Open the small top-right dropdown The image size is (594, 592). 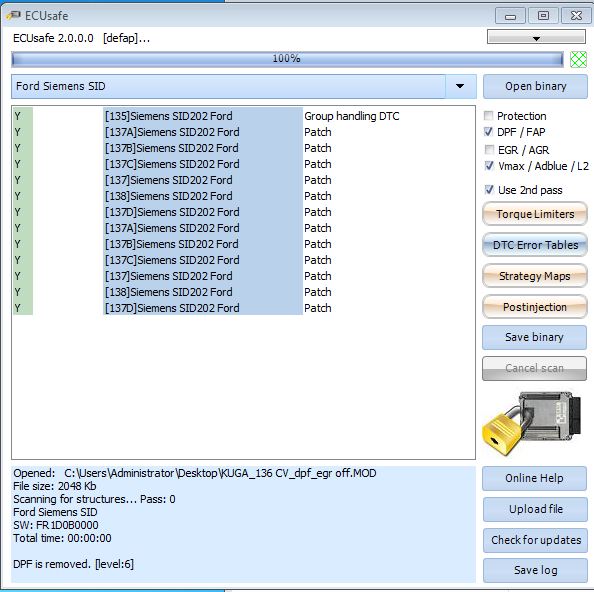point(536,37)
